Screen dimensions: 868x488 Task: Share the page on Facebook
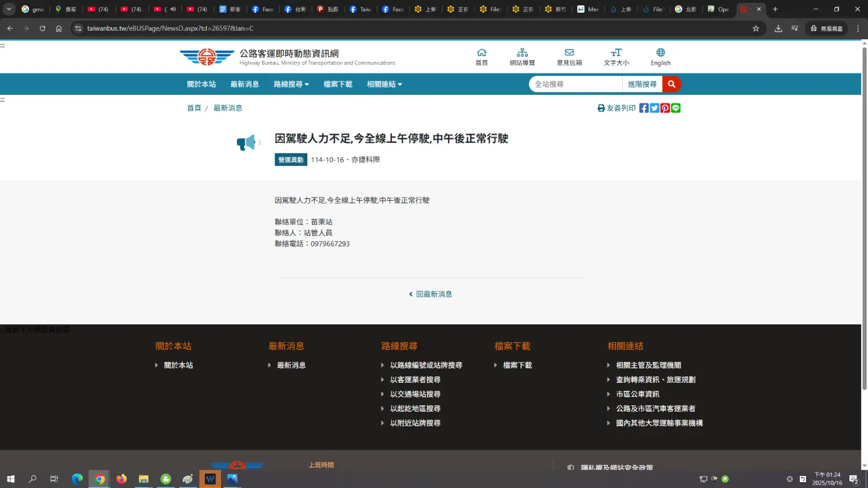click(643, 108)
